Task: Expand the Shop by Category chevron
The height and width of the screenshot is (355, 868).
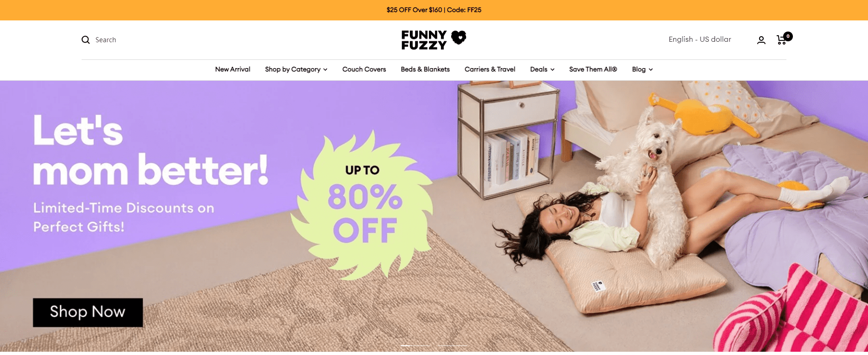Action: pos(325,70)
